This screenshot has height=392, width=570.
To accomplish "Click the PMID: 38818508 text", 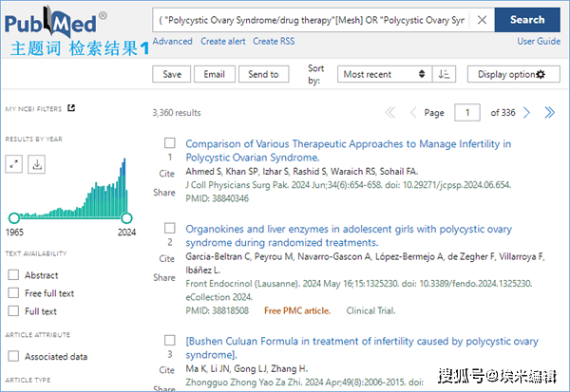I will (x=217, y=310).
